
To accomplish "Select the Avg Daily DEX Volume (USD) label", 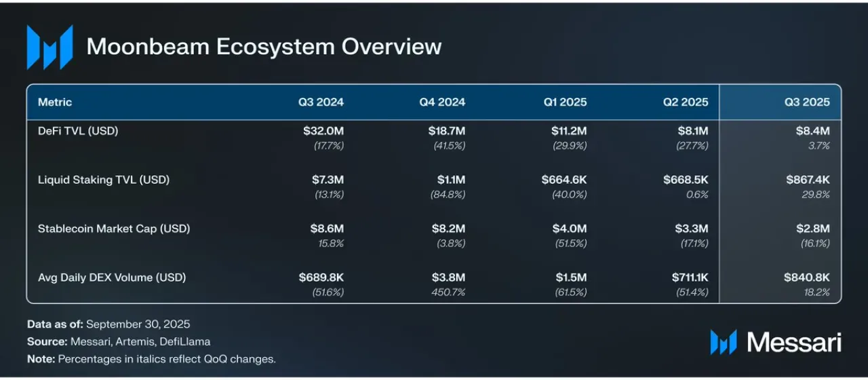I will (112, 278).
